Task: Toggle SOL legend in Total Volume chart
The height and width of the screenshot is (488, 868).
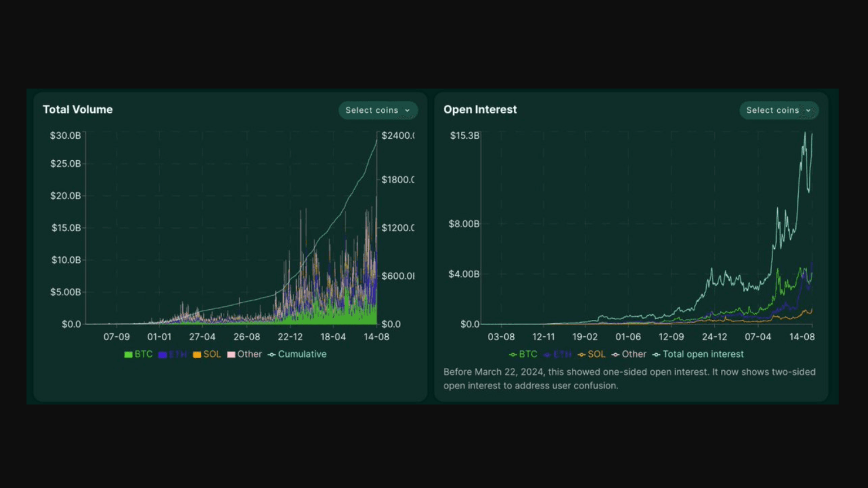Action: [x=207, y=354]
